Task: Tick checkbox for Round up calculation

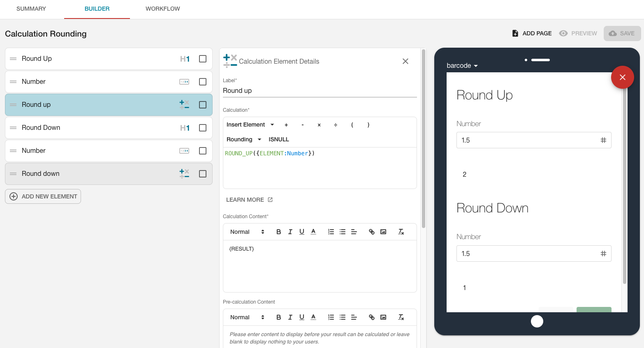Action: [x=203, y=105]
